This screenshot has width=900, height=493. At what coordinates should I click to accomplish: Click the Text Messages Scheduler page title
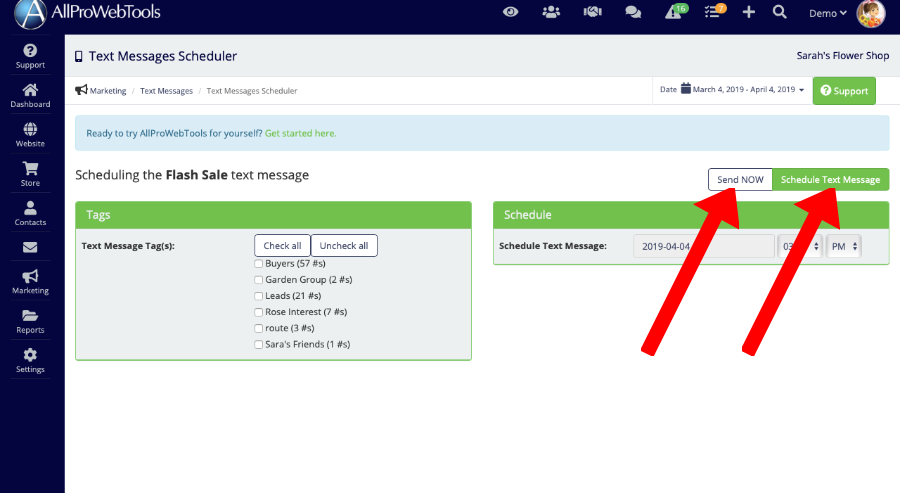[162, 56]
